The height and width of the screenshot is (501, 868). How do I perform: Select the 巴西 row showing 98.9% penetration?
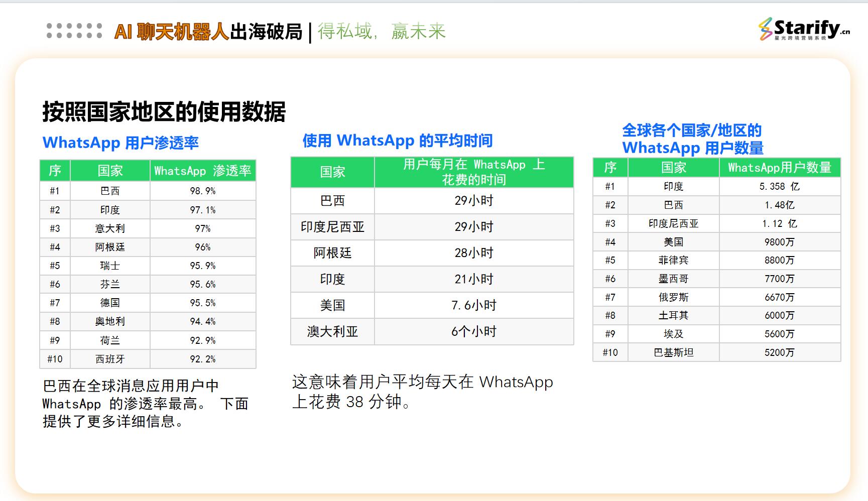coord(146,191)
